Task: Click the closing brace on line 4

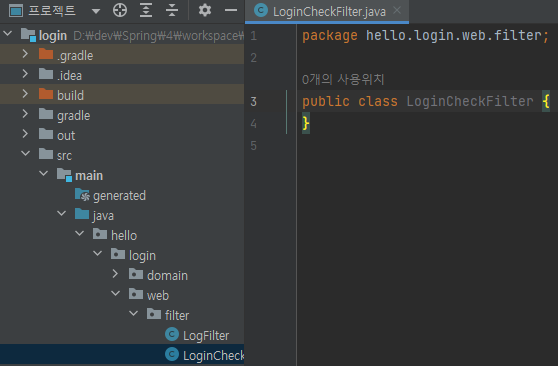Action: point(306,124)
